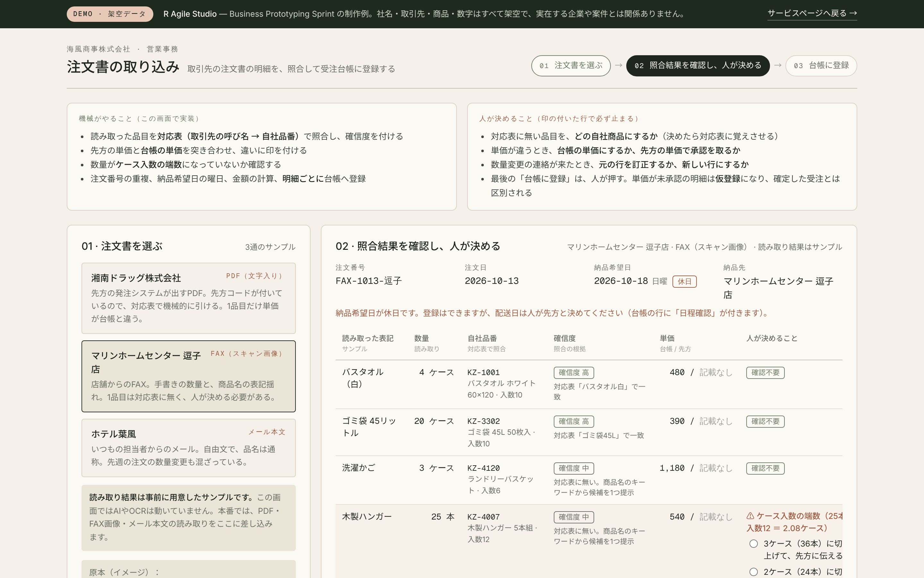This screenshot has height=578, width=924.
Task: Click the DEMO・架空データ badge
Action: tap(110, 14)
